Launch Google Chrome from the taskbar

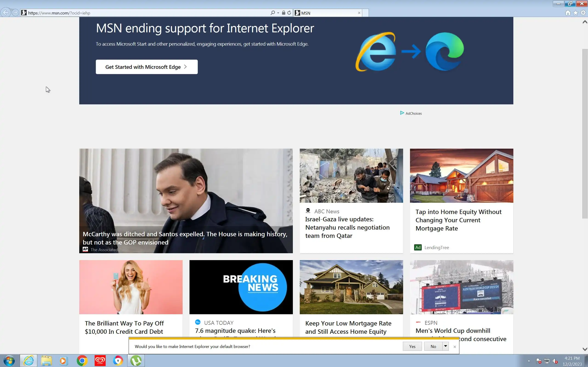(82, 361)
